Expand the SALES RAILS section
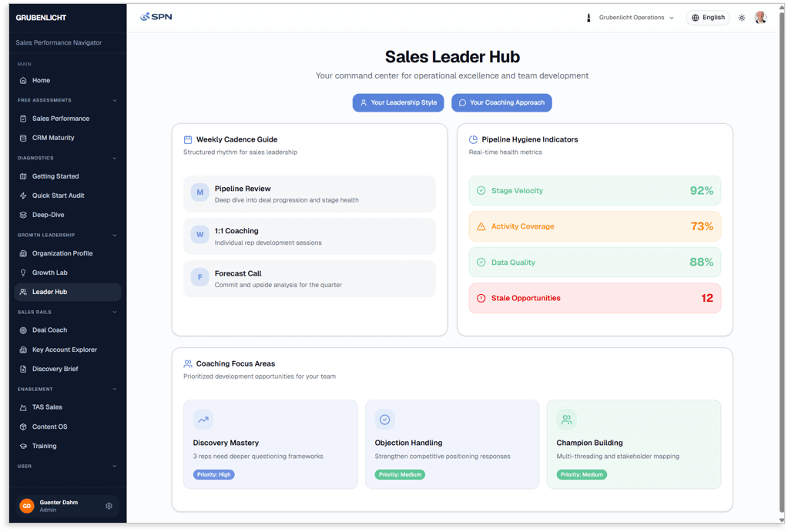The height and width of the screenshot is (532, 788). click(115, 311)
